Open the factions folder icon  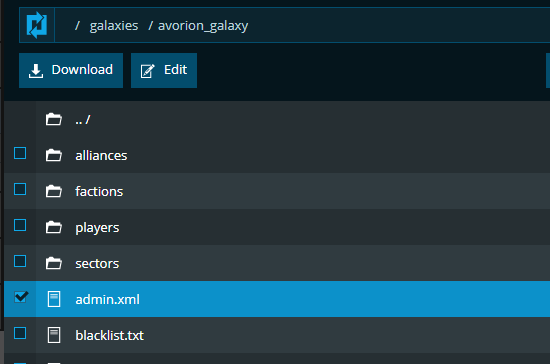pos(54,191)
